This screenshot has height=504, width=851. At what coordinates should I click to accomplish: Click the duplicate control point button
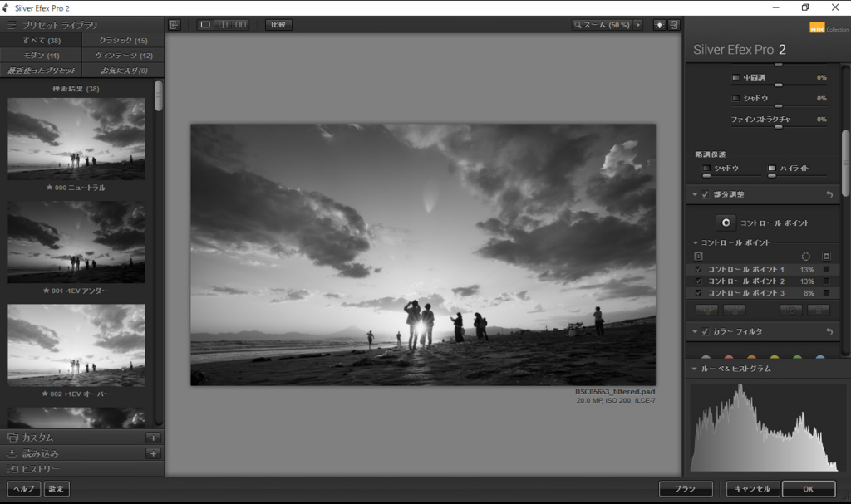tap(791, 311)
